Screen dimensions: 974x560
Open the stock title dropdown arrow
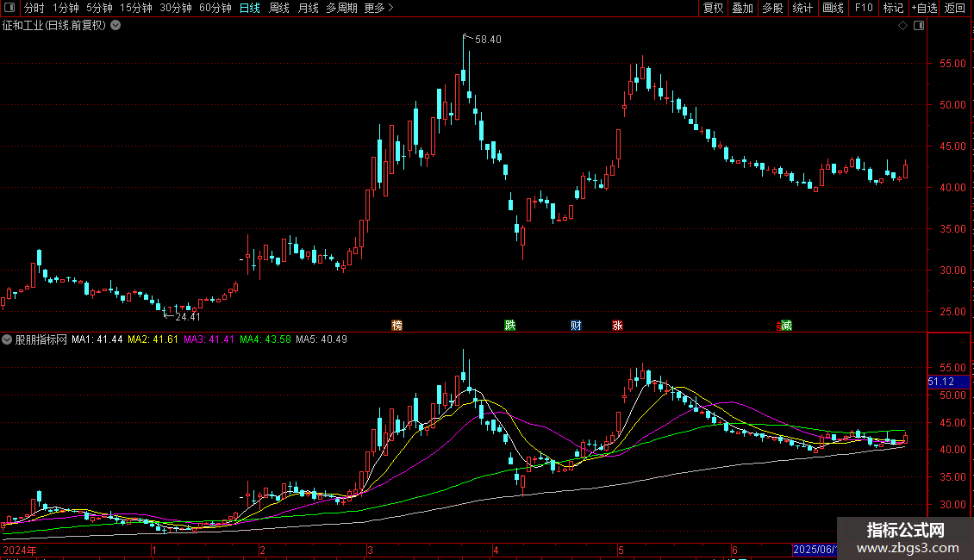coord(116,26)
